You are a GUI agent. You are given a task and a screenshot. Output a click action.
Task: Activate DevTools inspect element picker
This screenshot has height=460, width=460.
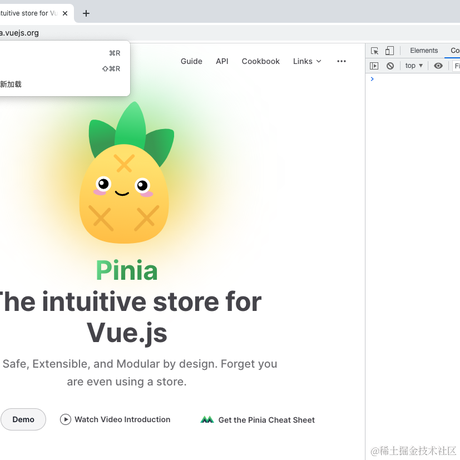click(x=375, y=51)
